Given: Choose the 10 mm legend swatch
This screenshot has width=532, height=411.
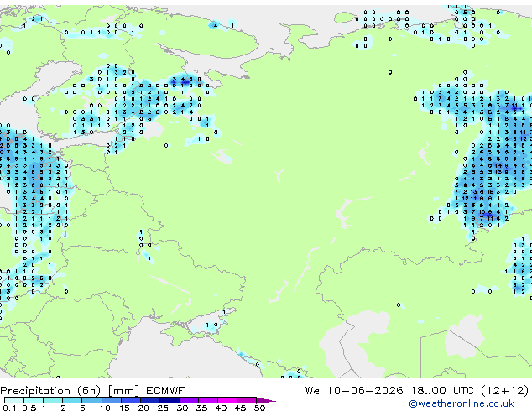Looking at the screenshot, I should pos(111,400).
